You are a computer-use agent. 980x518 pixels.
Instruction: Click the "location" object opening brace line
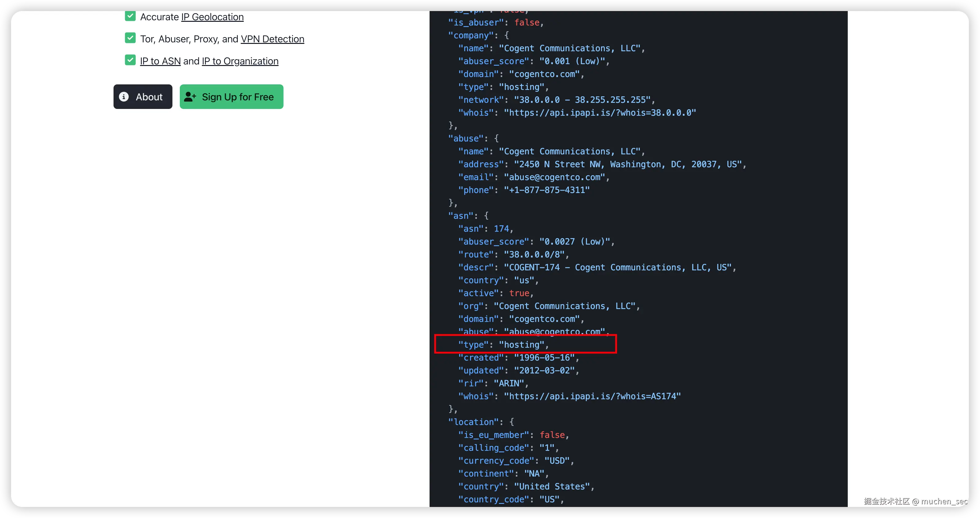(x=480, y=422)
